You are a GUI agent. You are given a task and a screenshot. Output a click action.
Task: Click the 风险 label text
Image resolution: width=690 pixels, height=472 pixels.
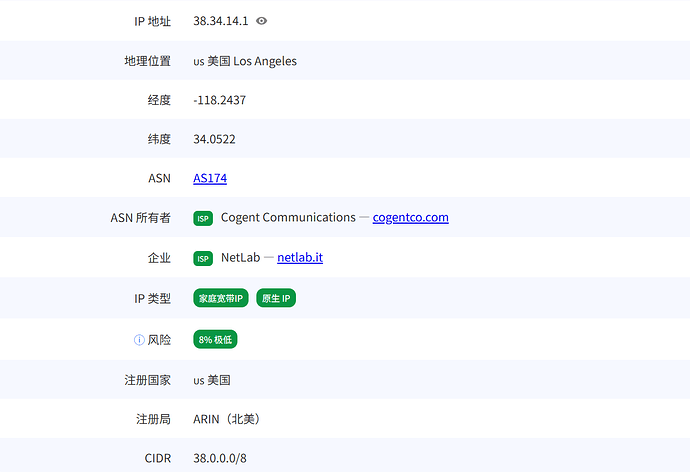pyautogui.click(x=159, y=340)
